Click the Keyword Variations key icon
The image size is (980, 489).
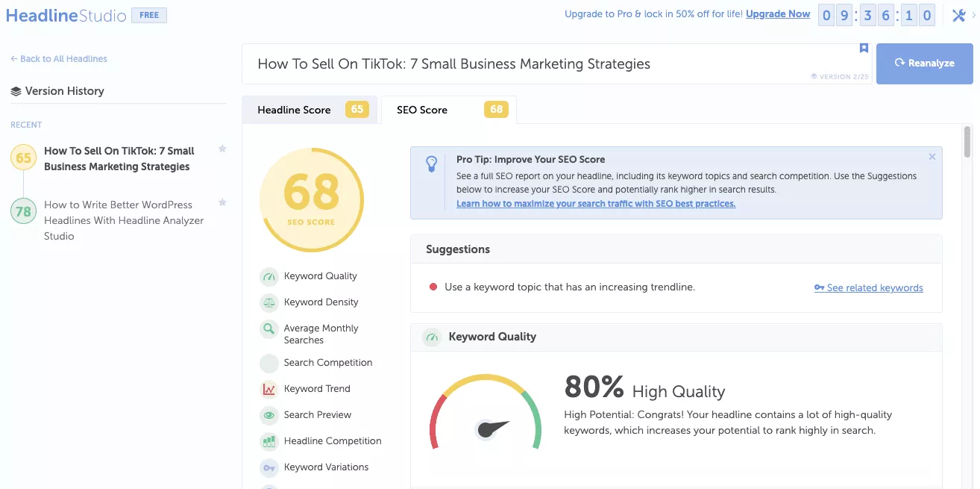[x=268, y=468]
